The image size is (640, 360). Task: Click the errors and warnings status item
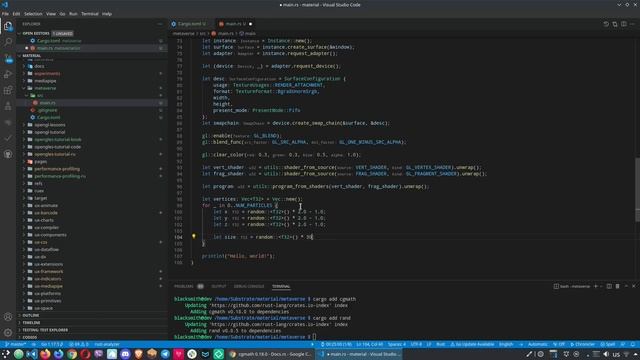pyautogui.click(x=79, y=344)
